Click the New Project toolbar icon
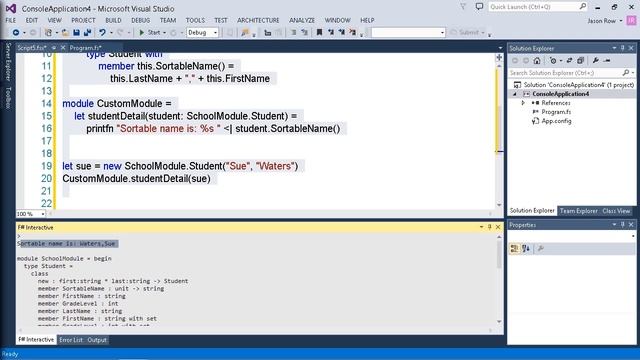 (48, 32)
